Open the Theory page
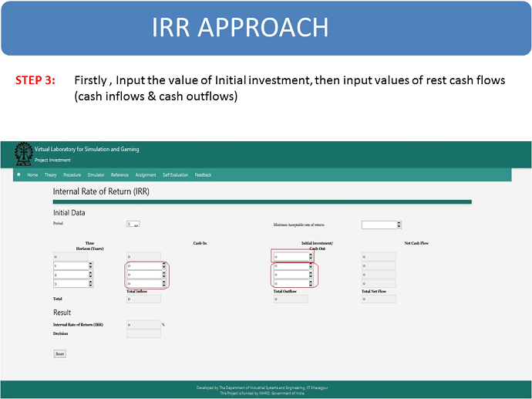The height and width of the screenshot is (399, 532). (x=51, y=175)
